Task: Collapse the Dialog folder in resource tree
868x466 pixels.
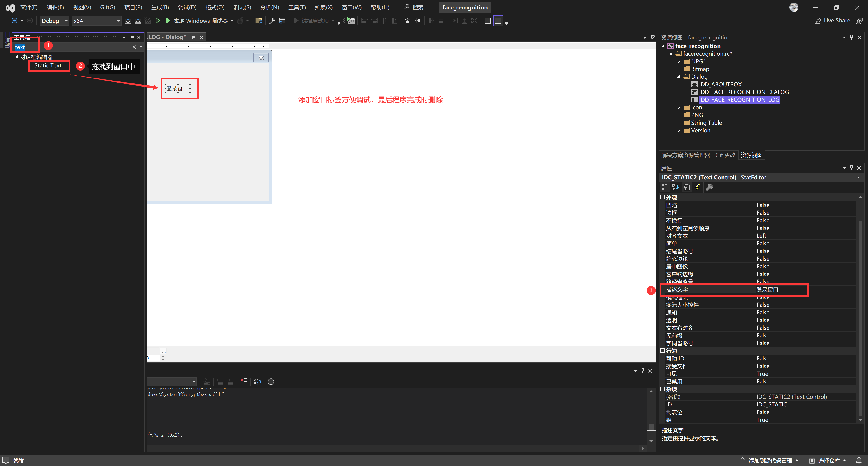Action: tap(678, 77)
